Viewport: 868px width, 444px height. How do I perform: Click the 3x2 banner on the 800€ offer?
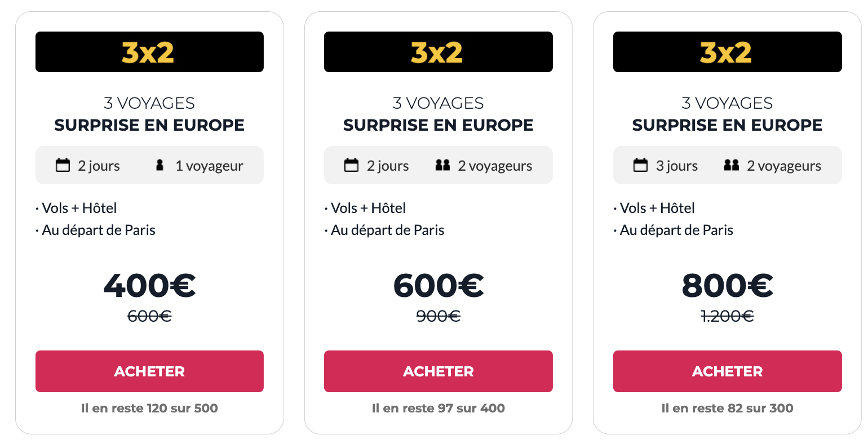[x=728, y=52]
